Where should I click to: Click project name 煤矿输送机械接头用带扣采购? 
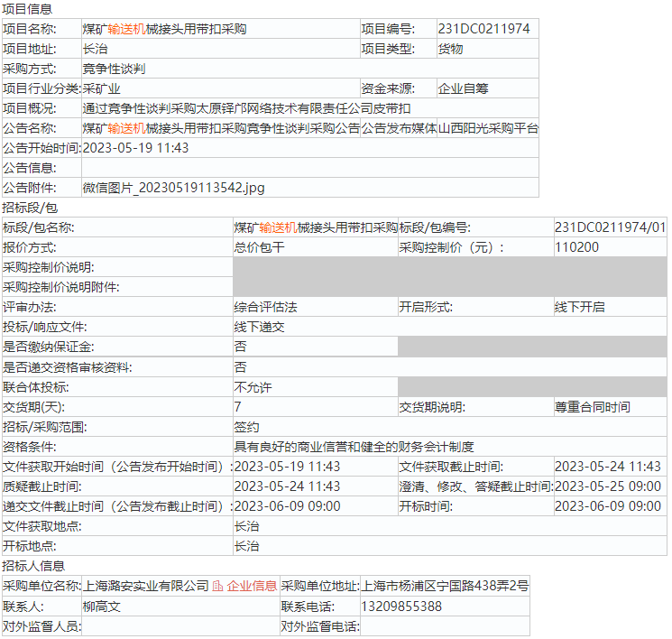click(x=164, y=29)
